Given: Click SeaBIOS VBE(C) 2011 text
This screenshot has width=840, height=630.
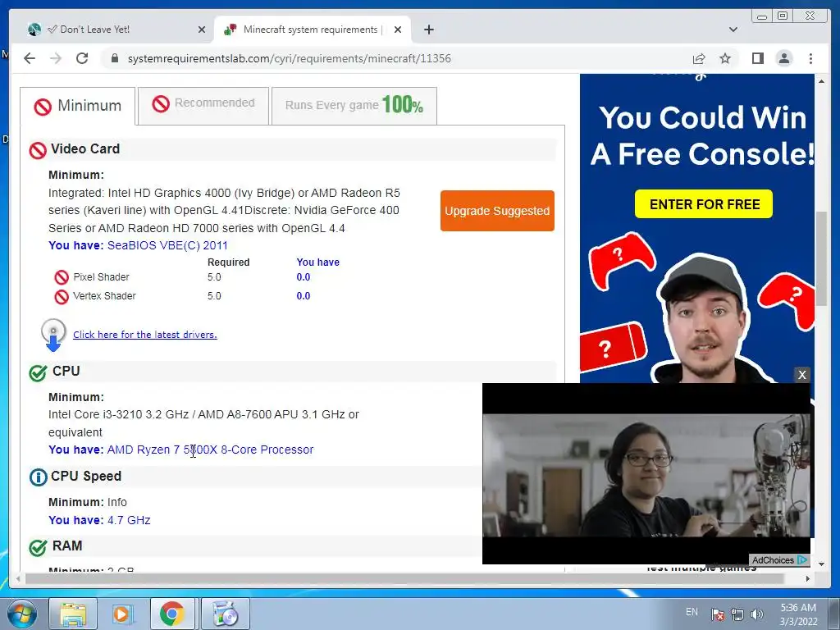Looking at the screenshot, I should 167,245.
